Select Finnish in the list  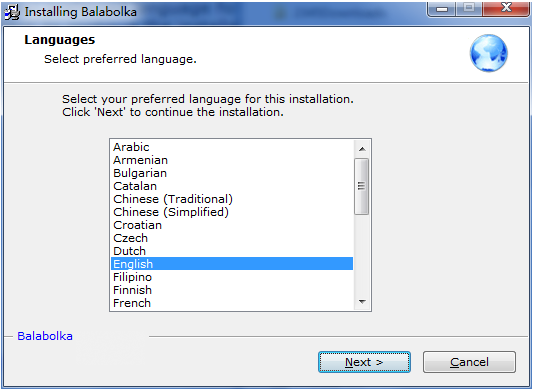(x=232, y=290)
